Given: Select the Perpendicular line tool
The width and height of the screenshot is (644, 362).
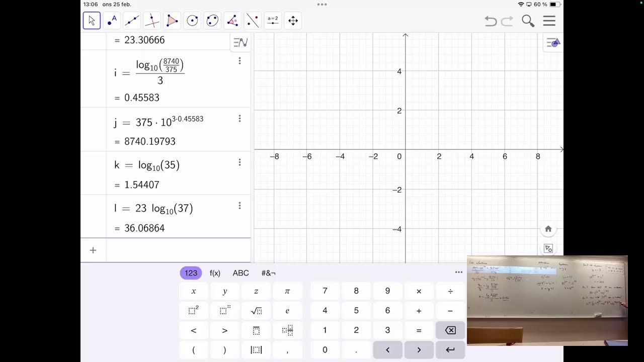Looking at the screenshot, I should [x=152, y=21].
